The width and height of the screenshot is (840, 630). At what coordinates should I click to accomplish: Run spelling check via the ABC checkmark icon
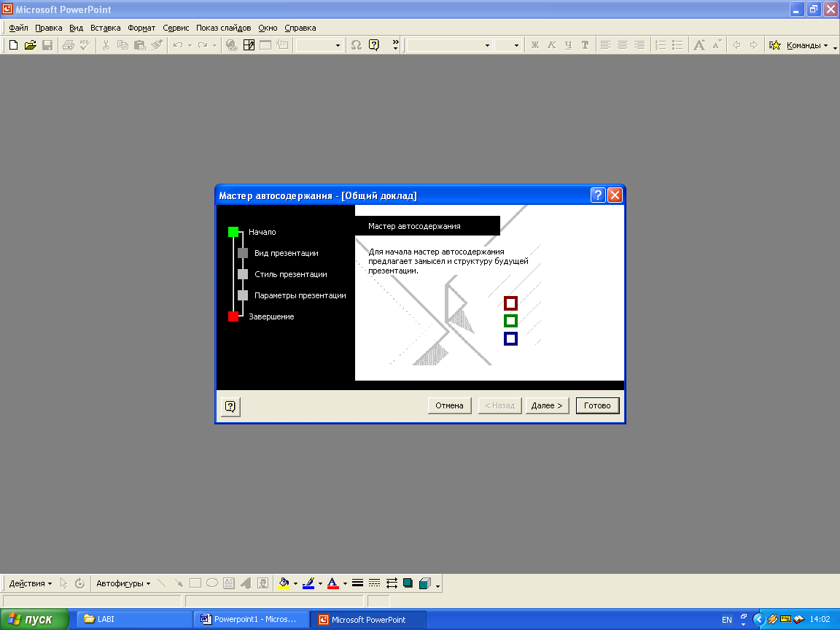[x=85, y=45]
